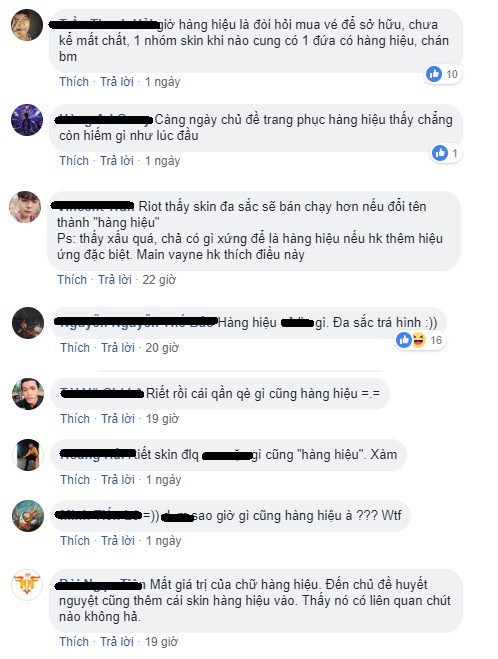Click 'Trả lời' under the 20 giờ comment

pos(118,348)
